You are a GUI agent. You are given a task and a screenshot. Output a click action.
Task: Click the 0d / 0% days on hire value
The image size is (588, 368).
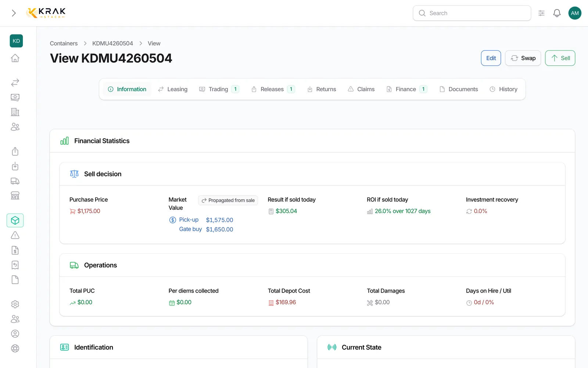coord(484,302)
